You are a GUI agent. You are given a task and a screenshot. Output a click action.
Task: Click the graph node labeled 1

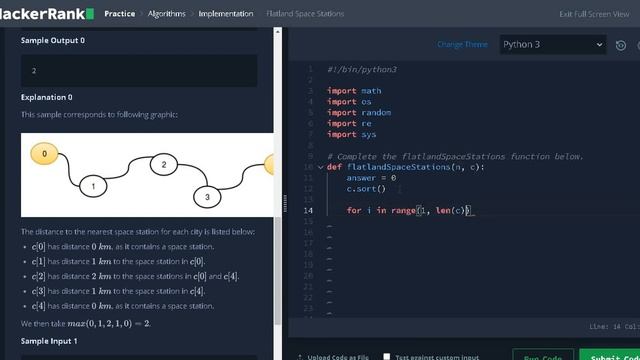click(93, 187)
